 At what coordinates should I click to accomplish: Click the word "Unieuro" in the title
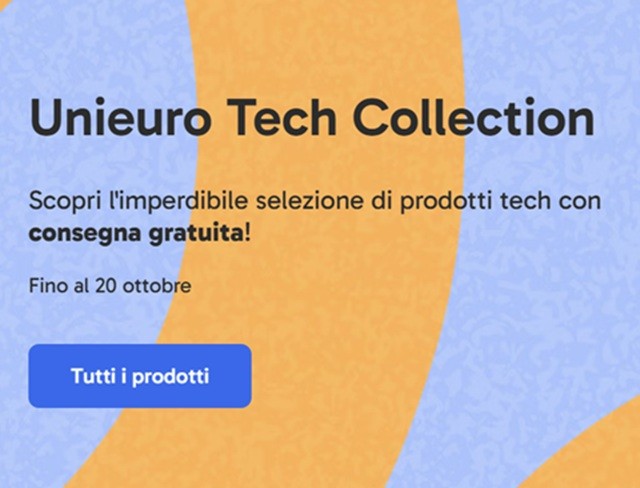coord(120,117)
